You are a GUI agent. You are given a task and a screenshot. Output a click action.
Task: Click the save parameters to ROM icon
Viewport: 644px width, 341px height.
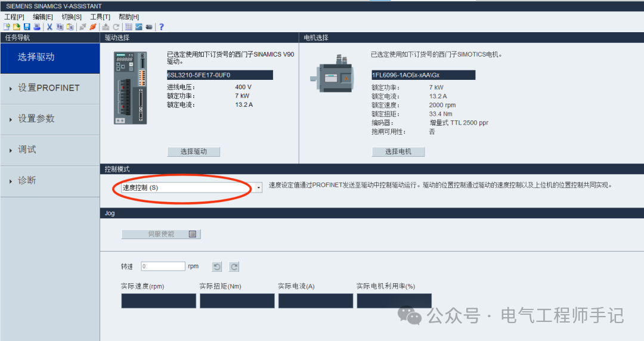tap(106, 27)
